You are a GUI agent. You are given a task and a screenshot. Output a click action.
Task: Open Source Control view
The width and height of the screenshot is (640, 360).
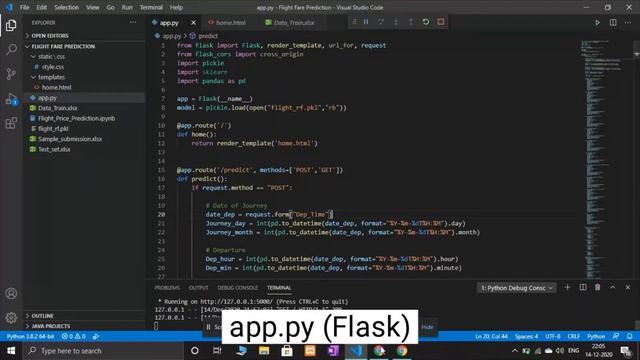[11, 74]
